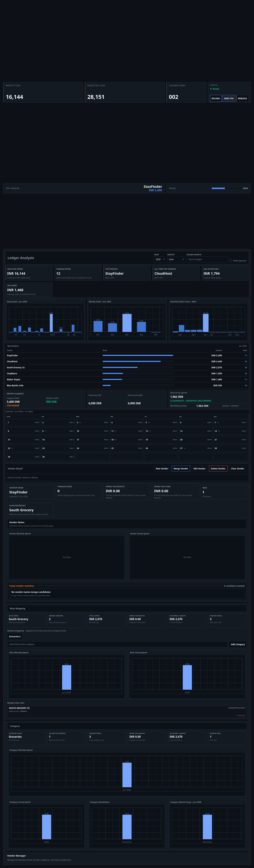Click the Add Category button
The height and width of the screenshot is (868, 254).
click(238, 644)
